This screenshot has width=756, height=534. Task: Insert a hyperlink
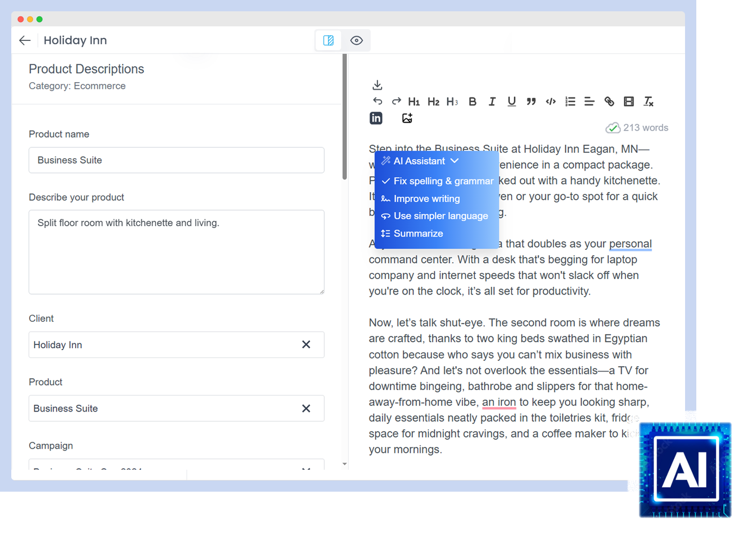[609, 101]
